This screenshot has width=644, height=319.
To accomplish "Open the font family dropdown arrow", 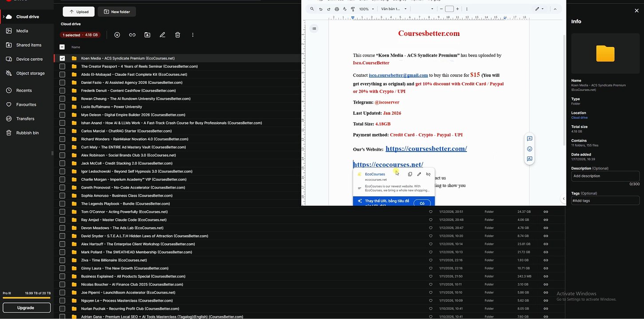I will point(432,9).
